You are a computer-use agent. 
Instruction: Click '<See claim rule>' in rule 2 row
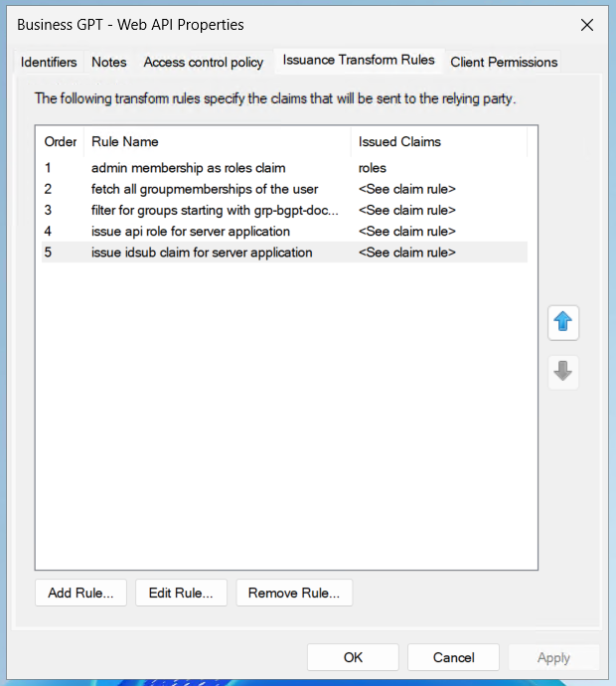pyautogui.click(x=407, y=189)
